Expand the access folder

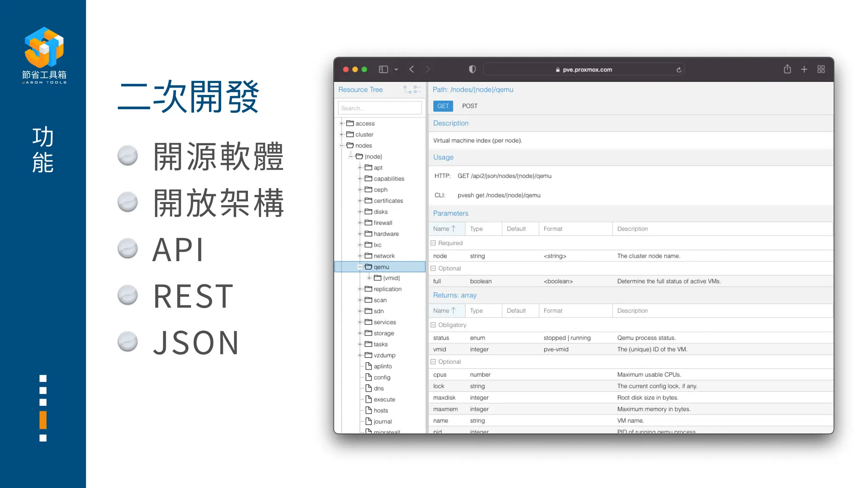point(342,123)
